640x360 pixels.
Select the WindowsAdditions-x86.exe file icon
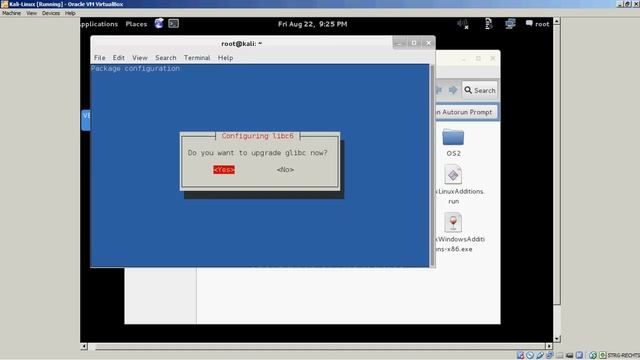click(x=453, y=222)
